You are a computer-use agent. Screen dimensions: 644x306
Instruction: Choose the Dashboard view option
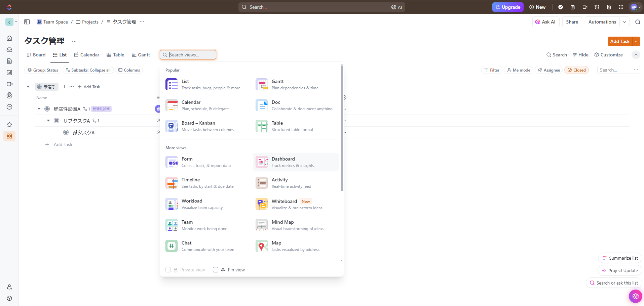[x=296, y=162]
